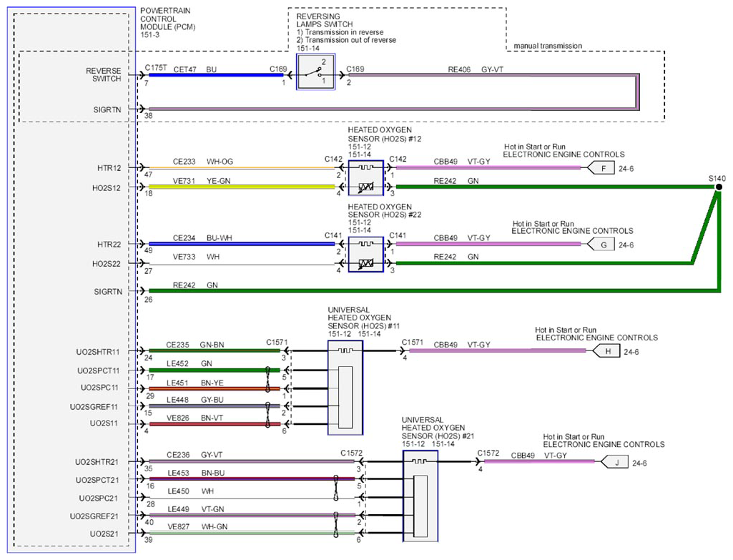Select the 'HTR22' pin label
The height and width of the screenshot is (560, 733).
[x=109, y=244]
